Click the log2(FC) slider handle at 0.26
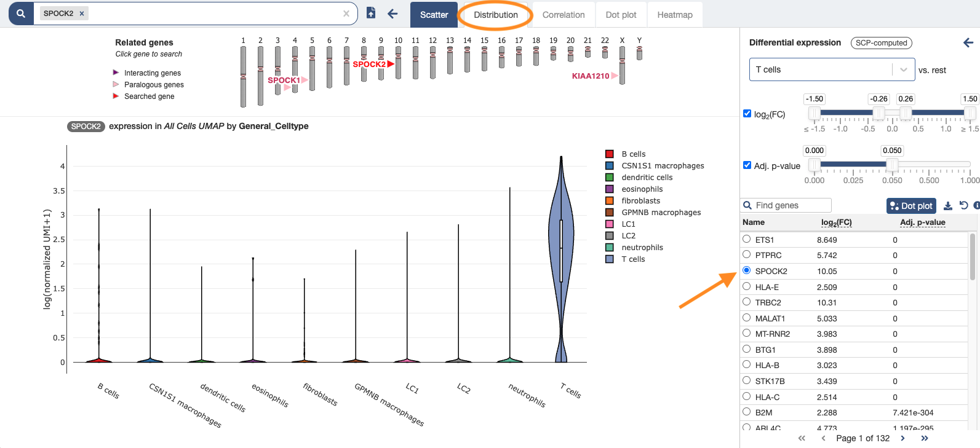This screenshot has width=980, height=448. (x=906, y=113)
